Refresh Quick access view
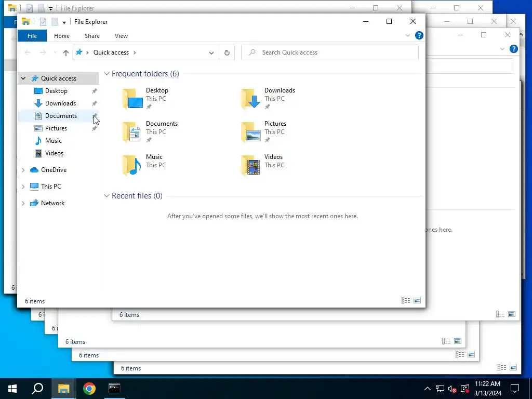The width and height of the screenshot is (532, 399). 227,52
